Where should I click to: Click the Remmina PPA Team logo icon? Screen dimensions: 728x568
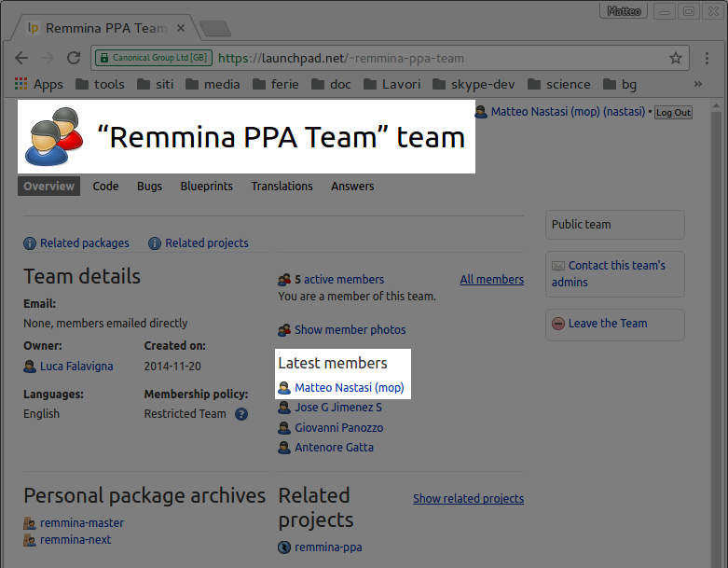[x=54, y=136]
